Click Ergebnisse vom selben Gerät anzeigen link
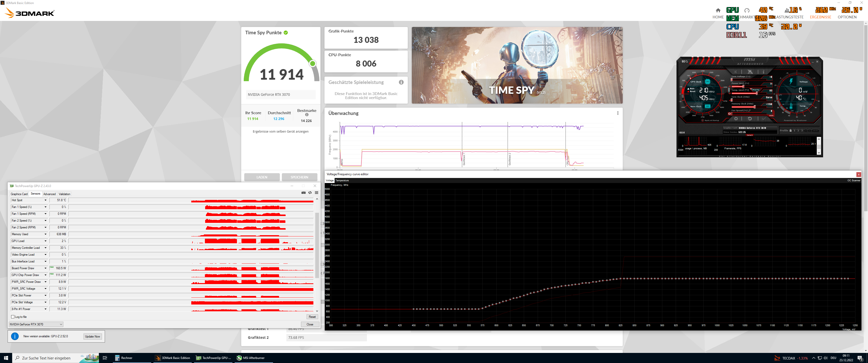The image size is (868, 363). tap(280, 132)
